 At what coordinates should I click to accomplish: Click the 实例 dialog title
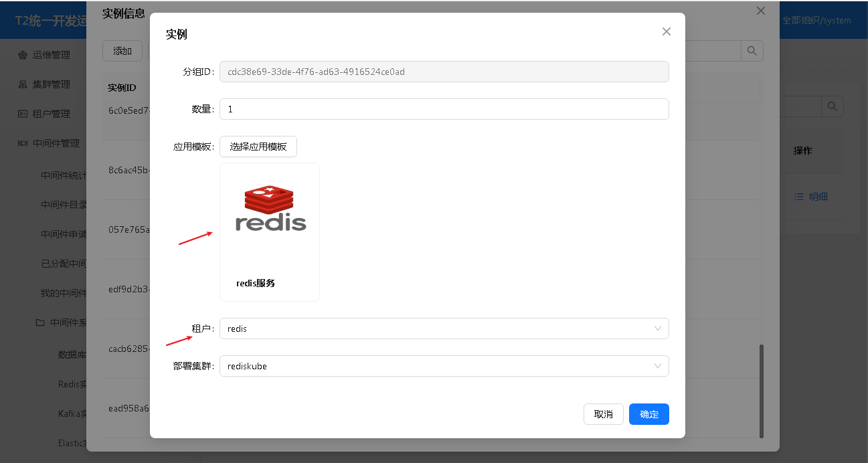[177, 34]
